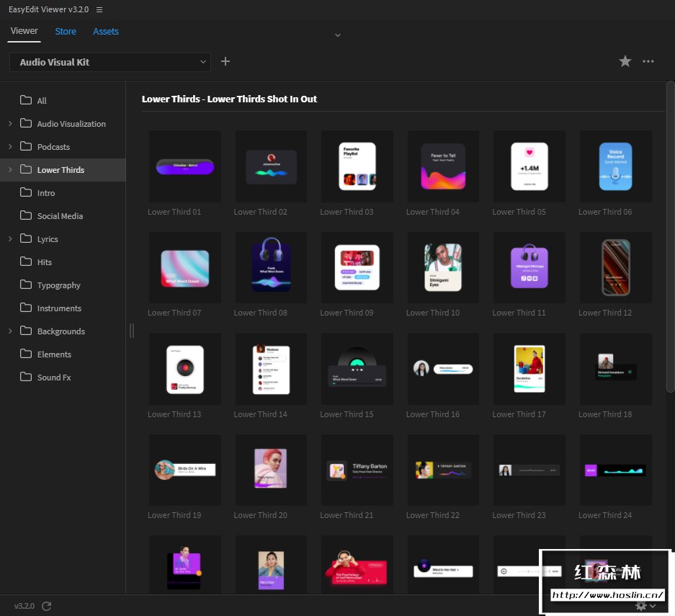The image size is (675, 616).
Task: Click the Typography folder icon
Action: [26, 285]
